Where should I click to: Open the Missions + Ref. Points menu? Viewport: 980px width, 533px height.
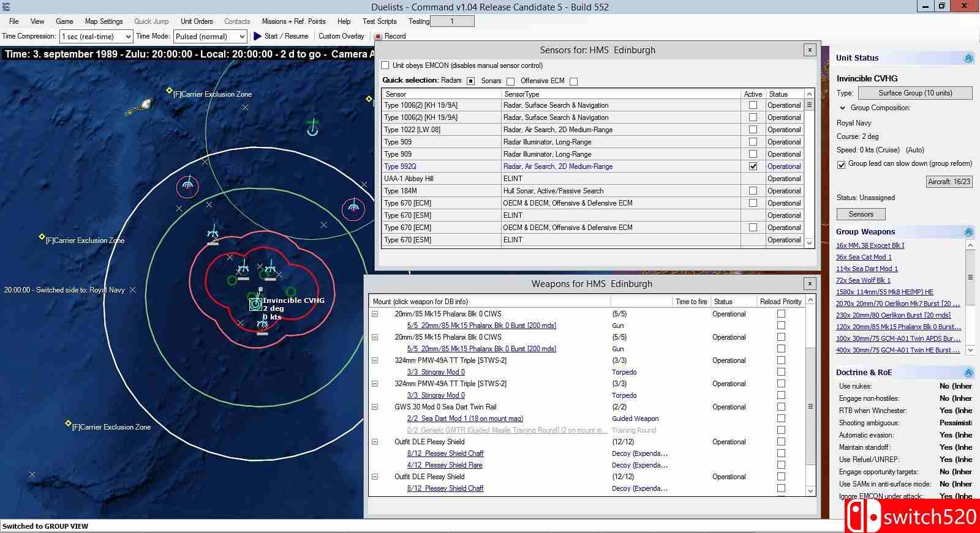[293, 21]
